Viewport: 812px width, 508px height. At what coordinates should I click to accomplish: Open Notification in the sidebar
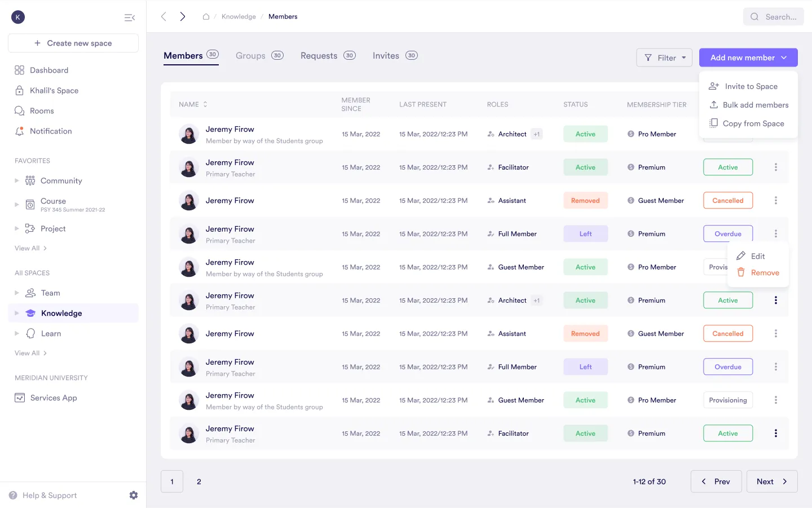pos(51,131)
